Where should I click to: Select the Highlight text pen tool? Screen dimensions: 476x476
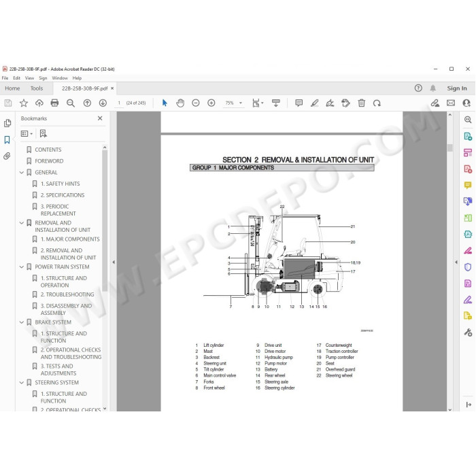(x=314, y=103)
